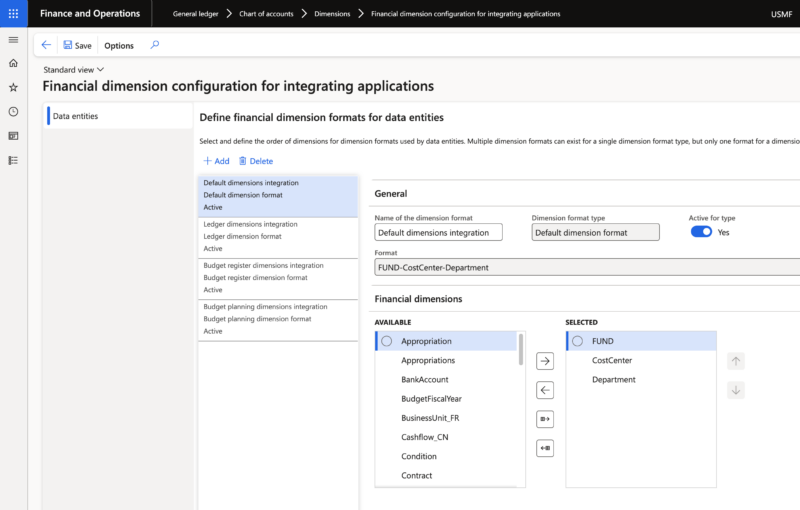
Task: Select the Appropriation radio button
Action: click(387, 341)
